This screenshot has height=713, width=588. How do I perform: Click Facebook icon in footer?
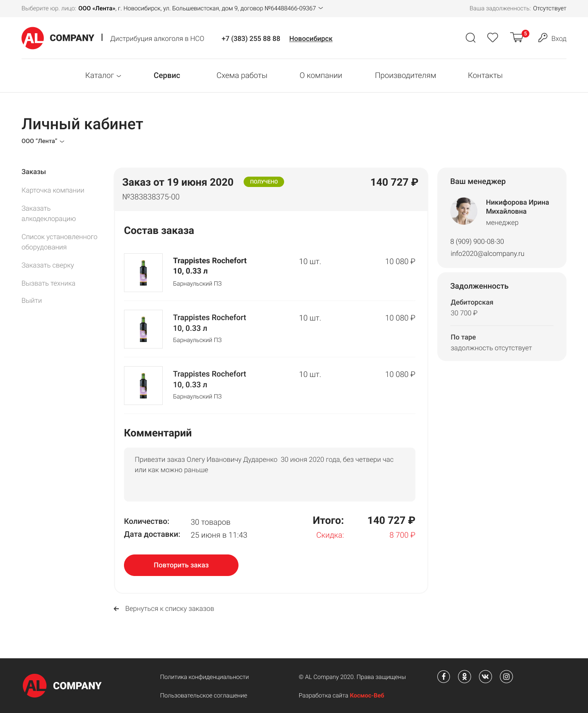(443, 677)
